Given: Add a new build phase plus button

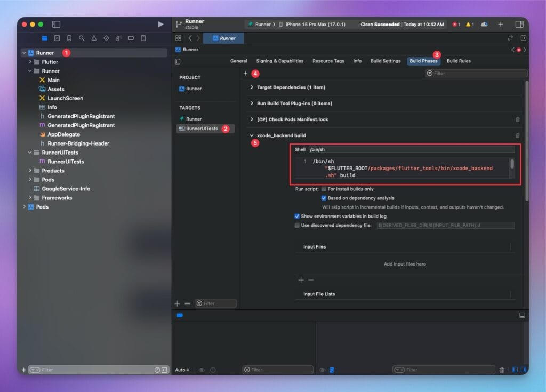Looking at the screenshot, I should coord(245,73).
